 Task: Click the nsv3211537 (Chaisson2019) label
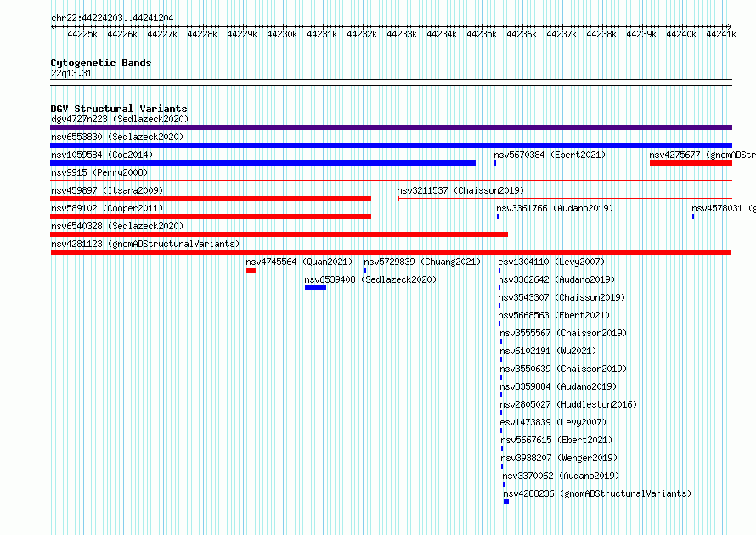click(460, 190)
